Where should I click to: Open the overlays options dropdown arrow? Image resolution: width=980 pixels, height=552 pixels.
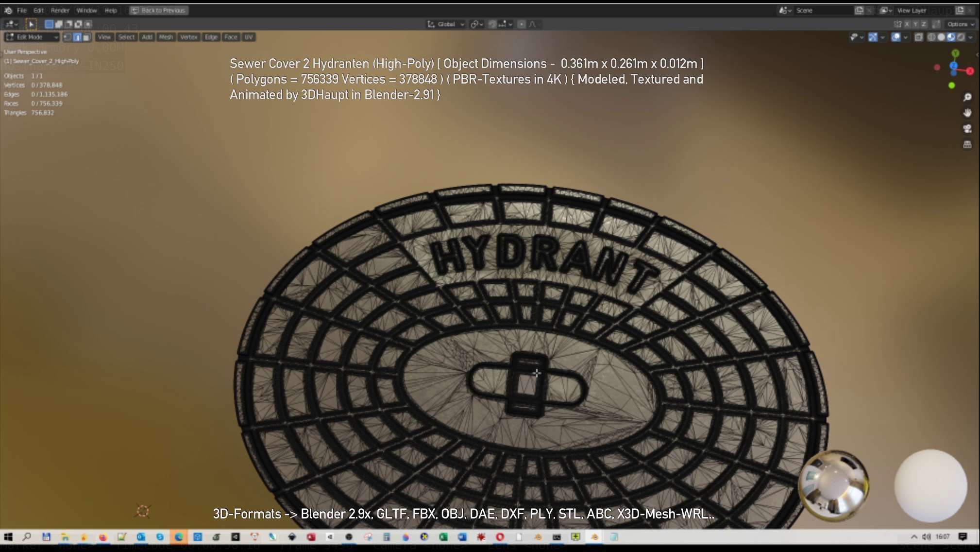[906, 37]
